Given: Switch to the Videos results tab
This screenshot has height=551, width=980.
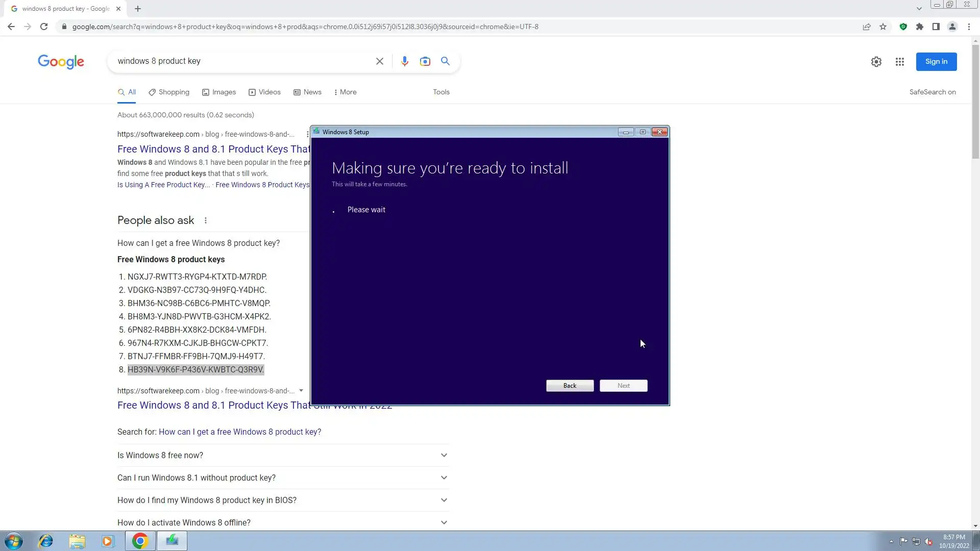Looking at the screenshot, I should coord(264,92).
